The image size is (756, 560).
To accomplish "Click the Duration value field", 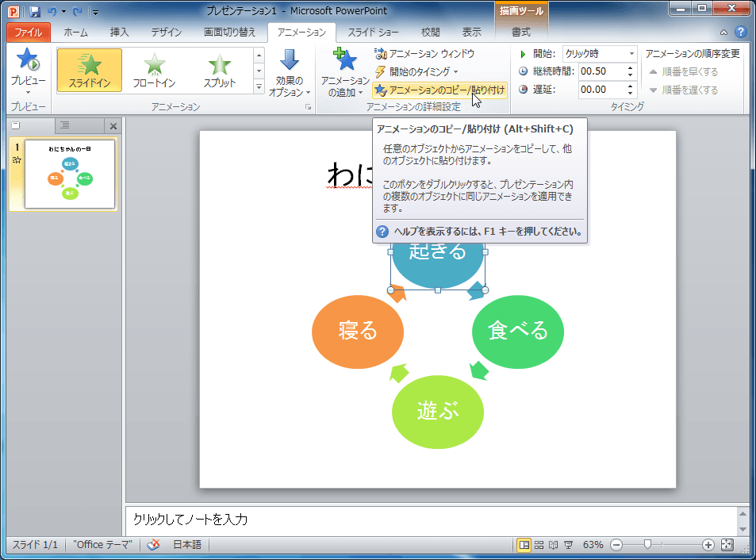I will click(x=602, y=72).
